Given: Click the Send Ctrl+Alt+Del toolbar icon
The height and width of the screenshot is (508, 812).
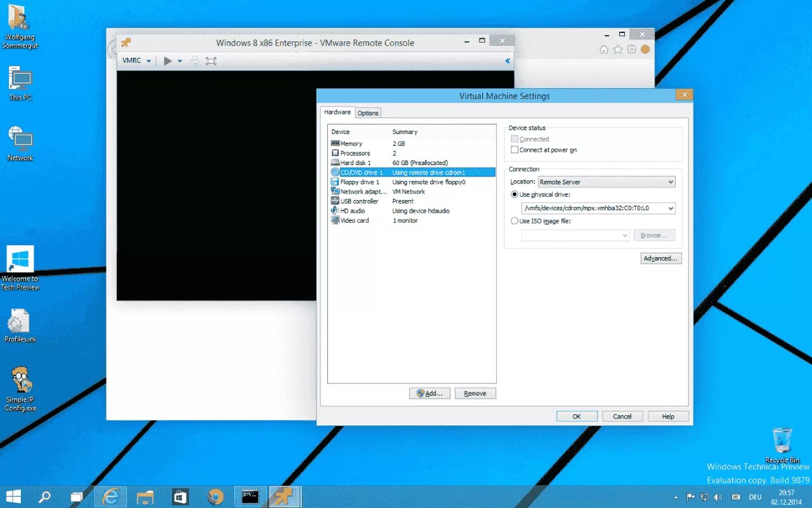Looking at the screenshot, I should [x=195, y=61].
